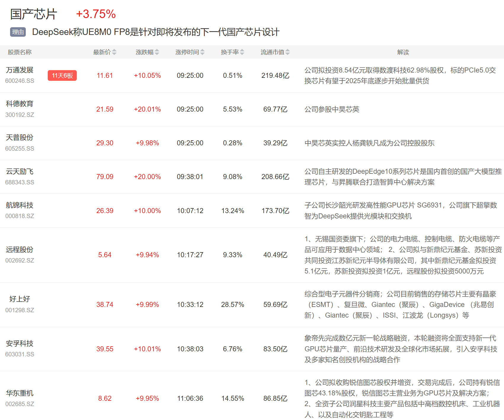Click stock code 300192.SZ
The image size is (504, 420).
pos(20,115)
